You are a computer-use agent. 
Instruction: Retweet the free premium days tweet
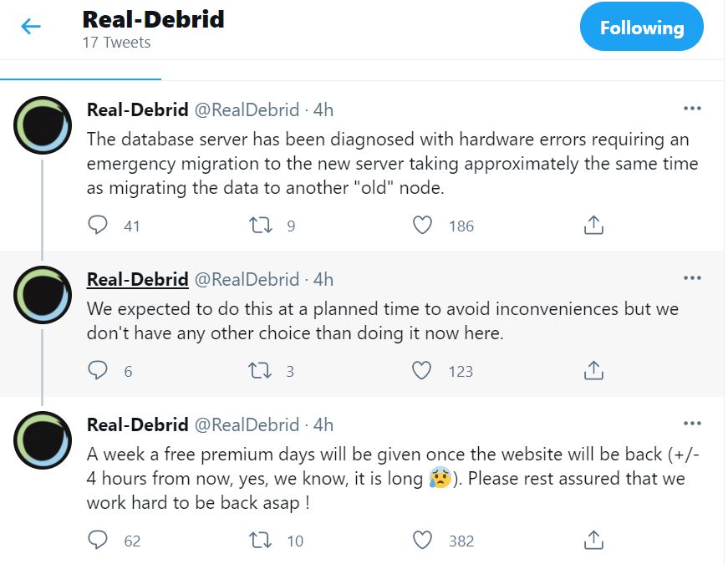(261, 540)
